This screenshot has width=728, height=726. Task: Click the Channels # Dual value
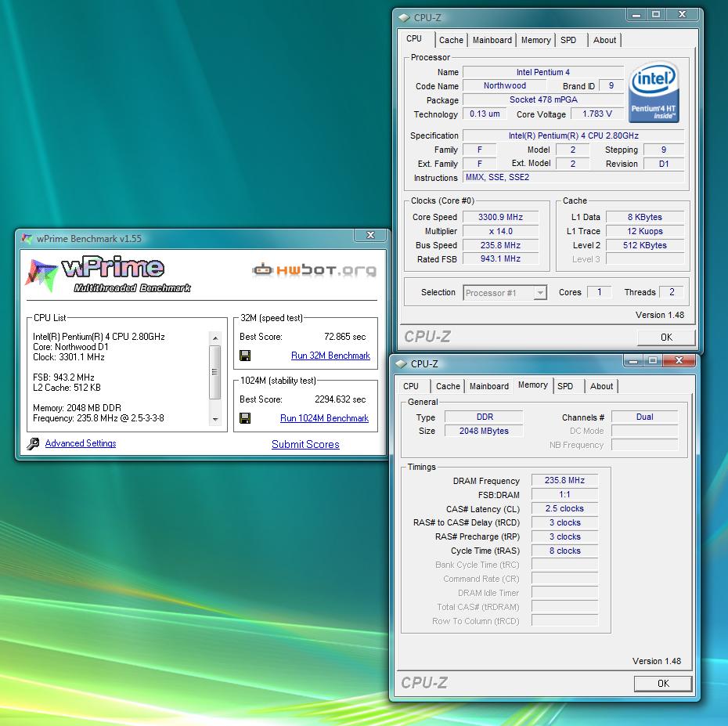tap(644, 417)
